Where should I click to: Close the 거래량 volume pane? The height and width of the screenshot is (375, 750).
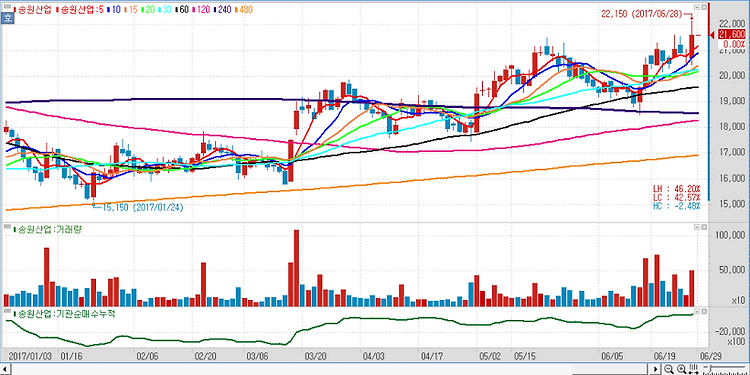[x=703, y=228]
